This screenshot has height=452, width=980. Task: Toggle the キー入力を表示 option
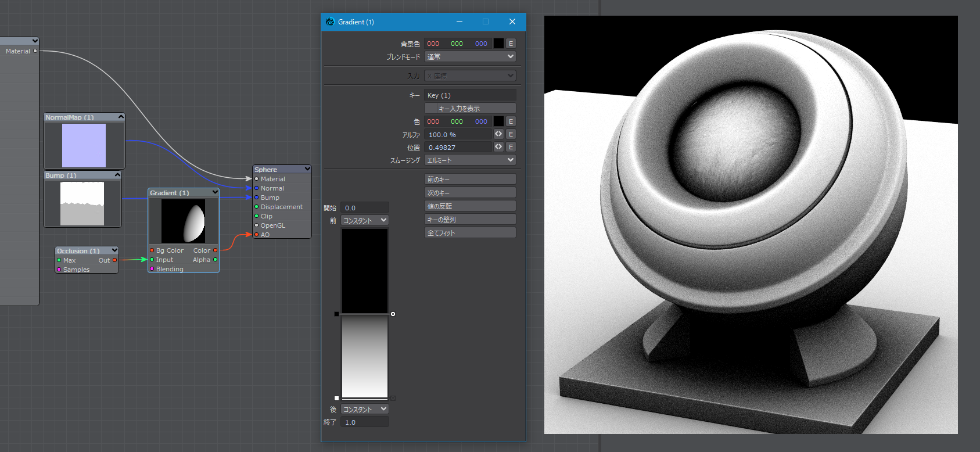click(x=470, y=108)
